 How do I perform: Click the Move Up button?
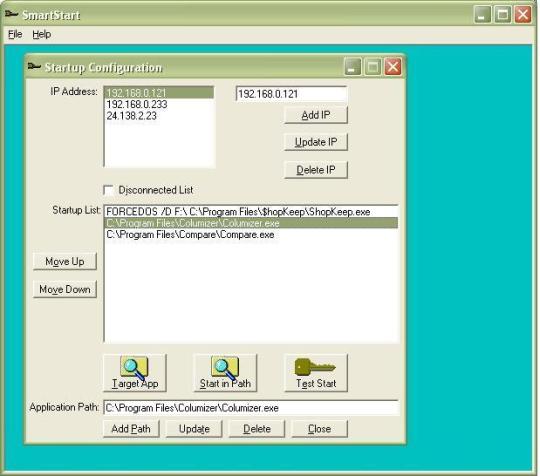click(x=65, y=261)
